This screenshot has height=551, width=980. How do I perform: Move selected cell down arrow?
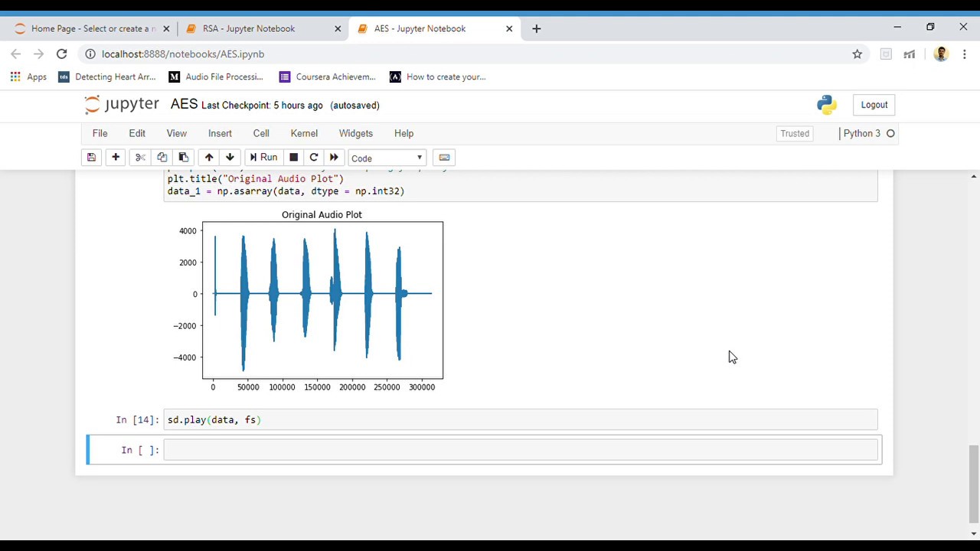[x=230, y=158]
